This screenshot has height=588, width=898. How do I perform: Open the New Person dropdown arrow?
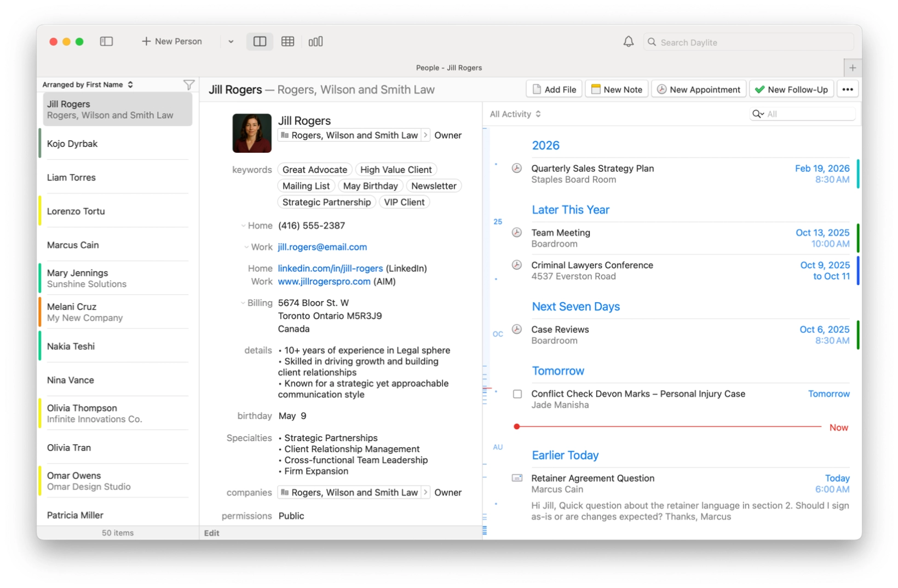(x=231, y=42)
